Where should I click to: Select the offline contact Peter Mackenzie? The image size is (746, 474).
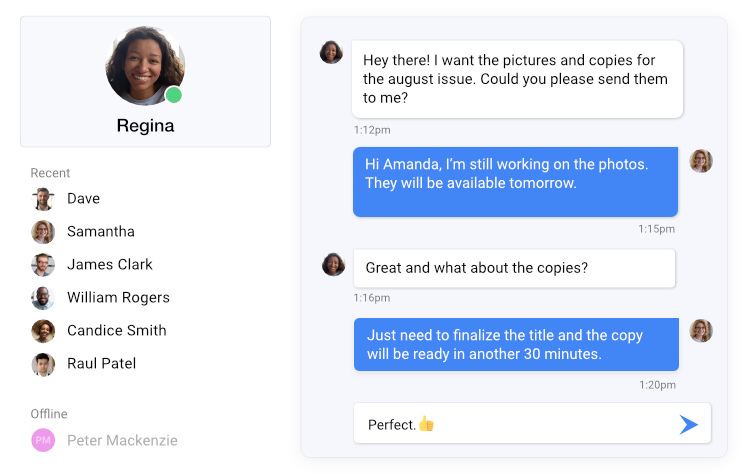coord(122,440)
